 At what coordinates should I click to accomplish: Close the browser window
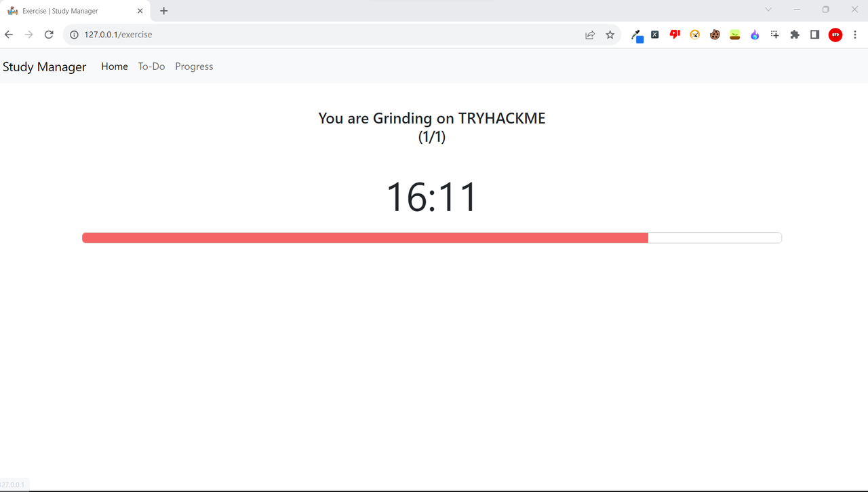854,10
